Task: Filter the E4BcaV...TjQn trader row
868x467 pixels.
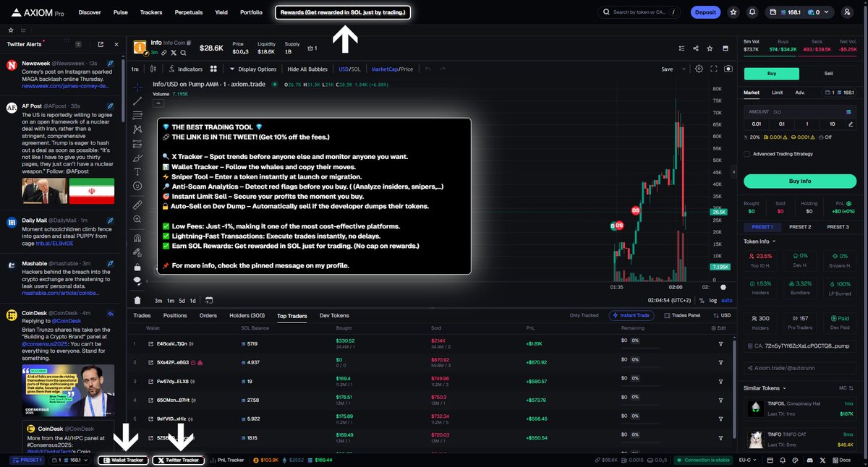Action: 720,343
